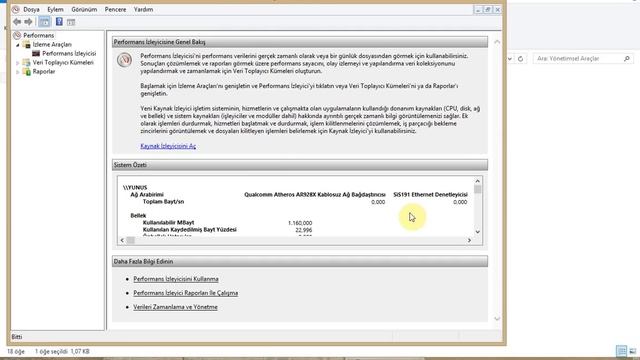Image resolution: width=640 pixels, height=360 pixels.
Task: Click SiS191 Ethernet Denetleyicisi column heading
Action: tap(431, 195)
